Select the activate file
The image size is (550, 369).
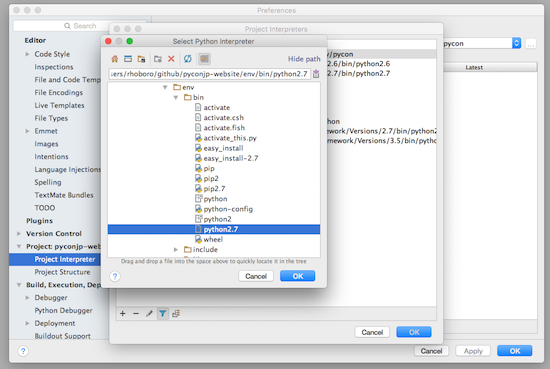(216, 108)
